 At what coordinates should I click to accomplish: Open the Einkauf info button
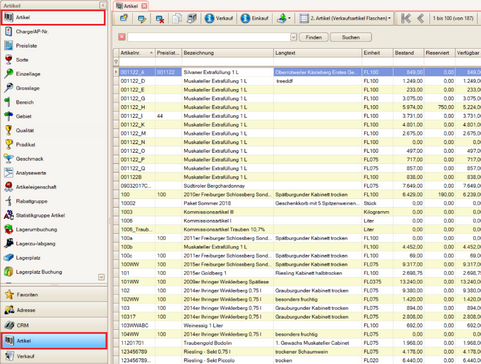tap(255, 18)
